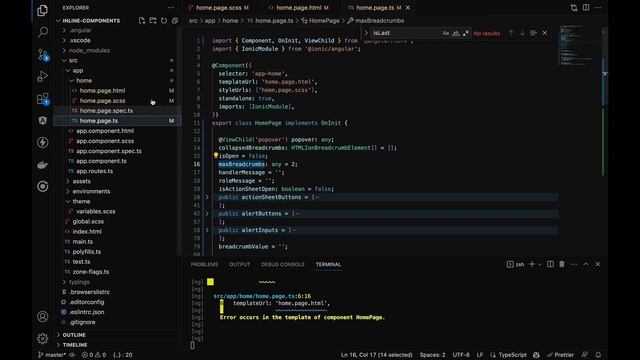The height and width of the screenshot is (360, 640).
Task: Toggle Match Case in find widget
Action: point(446,33)
